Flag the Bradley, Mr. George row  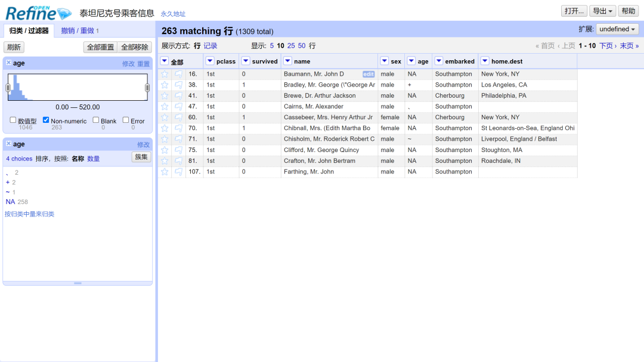pos(178,85)
